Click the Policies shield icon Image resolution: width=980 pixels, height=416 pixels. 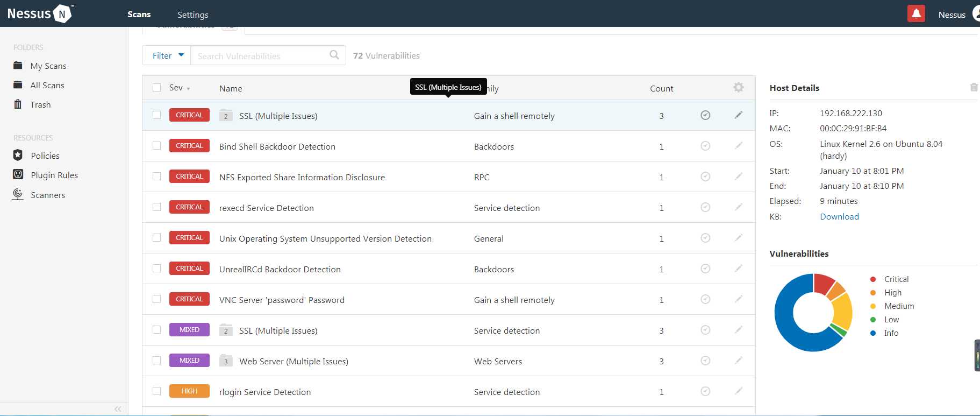(x=18, y=155)
